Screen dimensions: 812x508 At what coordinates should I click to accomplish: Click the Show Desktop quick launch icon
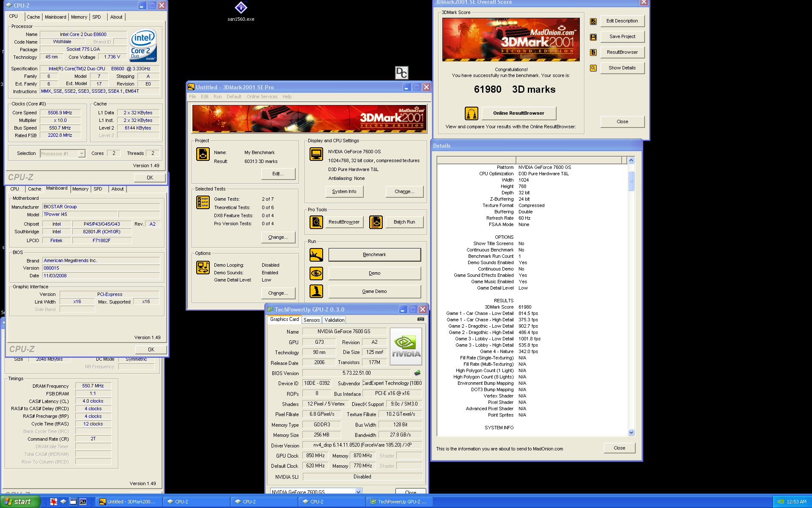coord(73,502)
